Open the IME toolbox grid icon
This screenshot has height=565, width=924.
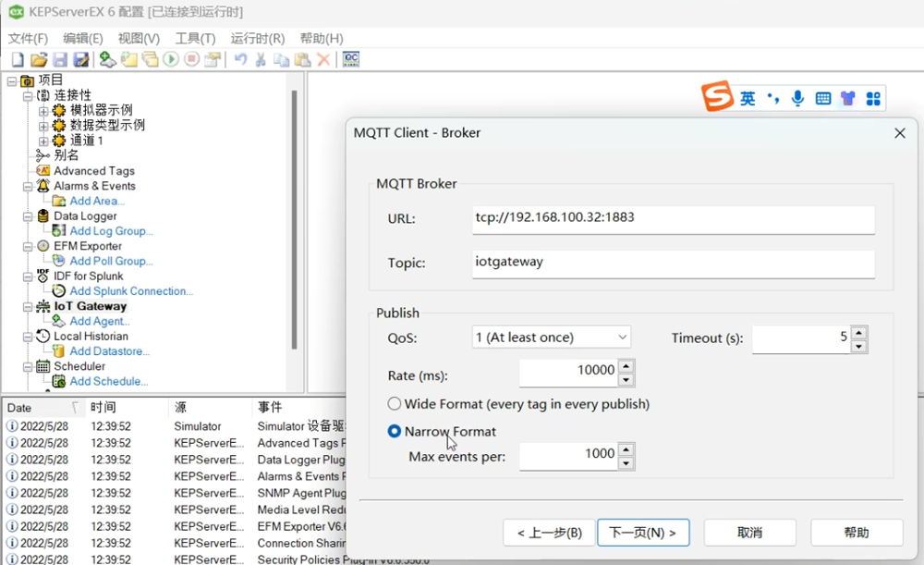pyautogui.click(x=873, y=99)
